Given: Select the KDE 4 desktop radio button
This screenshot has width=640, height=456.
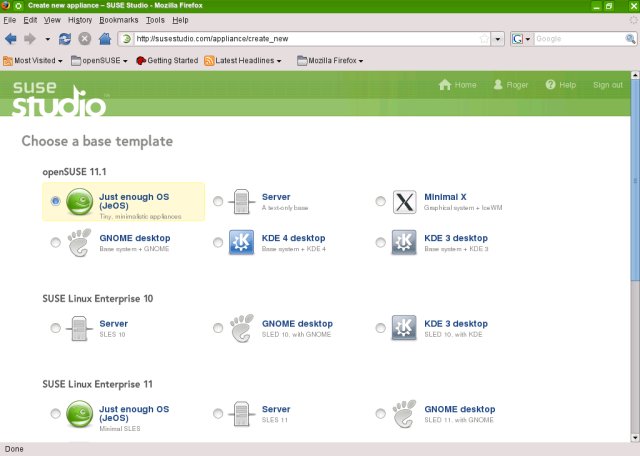Looking at the screenshot, I should [218, 242].
